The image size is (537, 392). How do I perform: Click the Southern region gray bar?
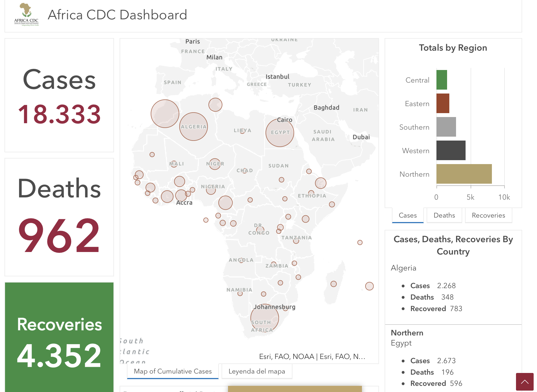tap(446, 127)
